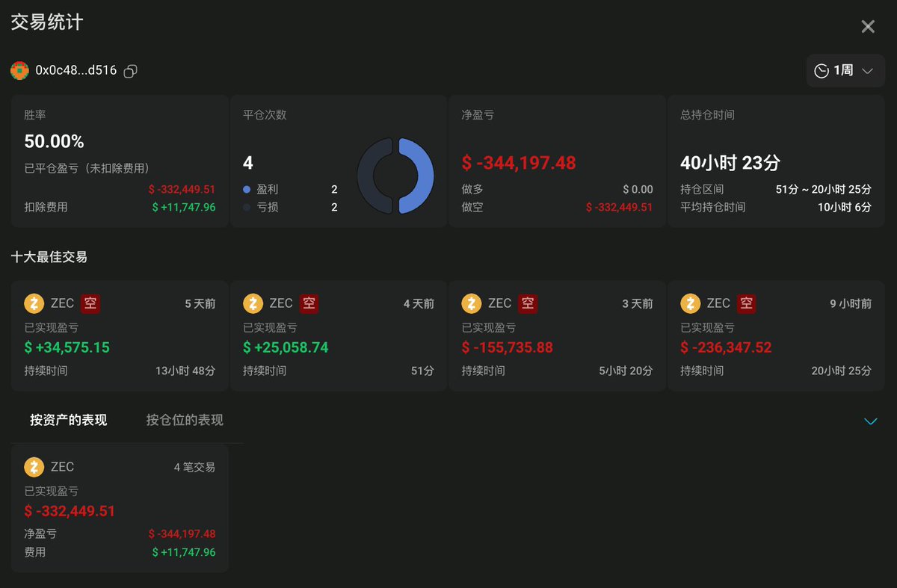Click the wallet avatar icon
This screenshot has height=588, width=897.
pyautogui.click(x=19, y=71)
